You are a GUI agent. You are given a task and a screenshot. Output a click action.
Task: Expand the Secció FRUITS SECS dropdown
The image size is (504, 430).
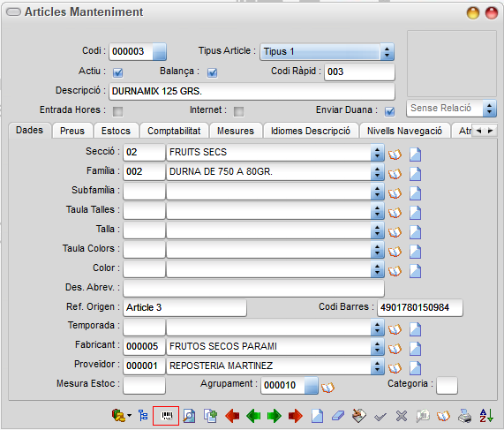click(378, 152)
